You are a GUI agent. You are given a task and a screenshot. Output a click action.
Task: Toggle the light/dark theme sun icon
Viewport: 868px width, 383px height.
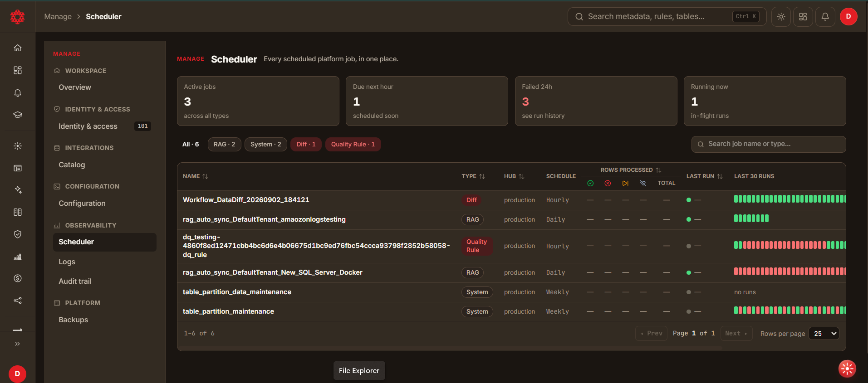(781, 17)
